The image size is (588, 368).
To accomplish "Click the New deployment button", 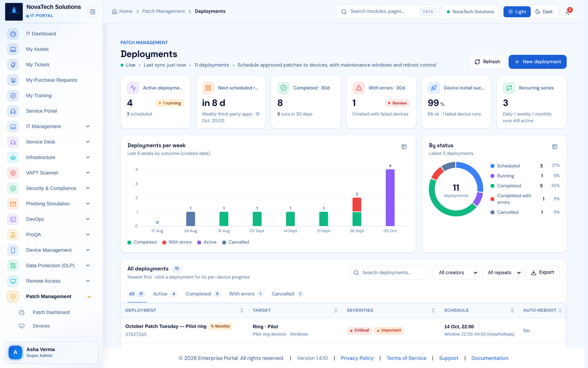I will 537,62.
